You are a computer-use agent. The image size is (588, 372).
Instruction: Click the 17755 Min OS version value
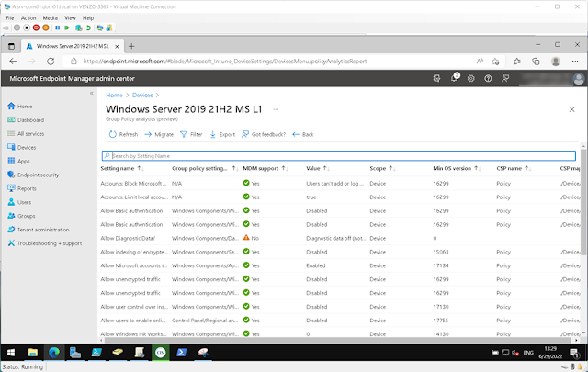point(441,321)
